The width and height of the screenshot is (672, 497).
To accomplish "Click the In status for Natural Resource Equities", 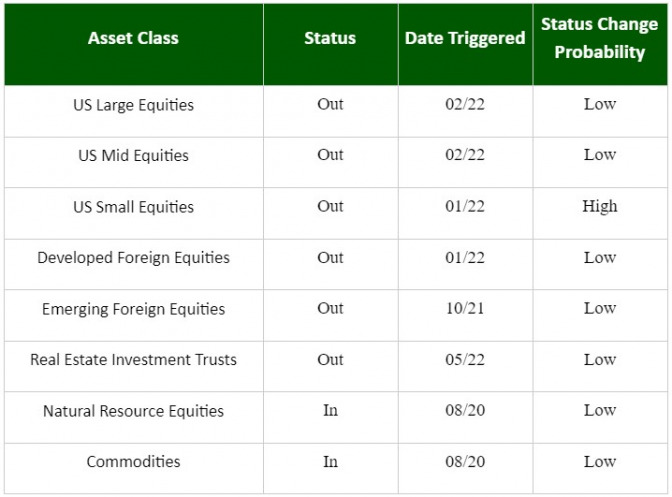I will [x=330, y=410].
